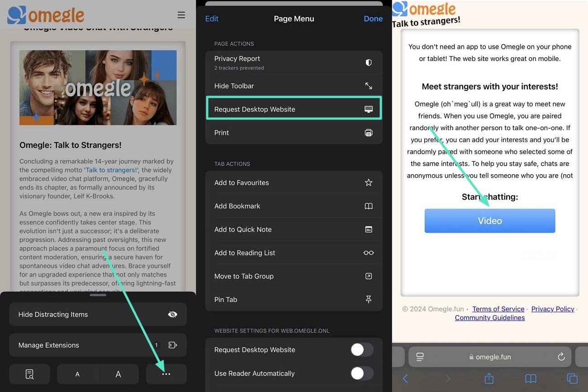Tap 'Meet strangers with your interests!' heading

click(490, 86)
